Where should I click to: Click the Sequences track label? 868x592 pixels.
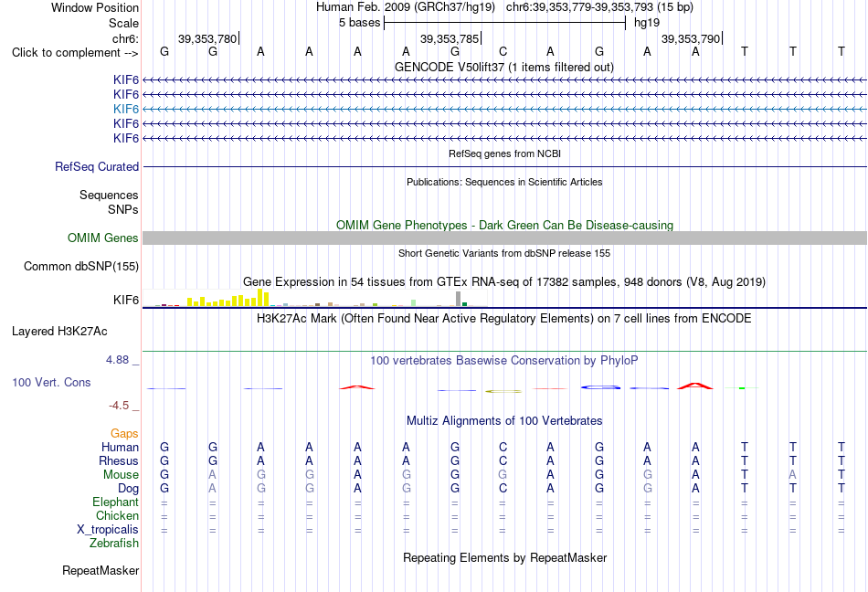(109, 196)
